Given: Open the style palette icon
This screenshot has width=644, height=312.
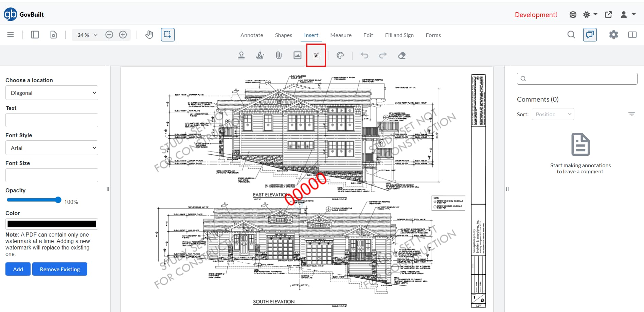Looking at the screenshot, I should click(x=340, y=55).
